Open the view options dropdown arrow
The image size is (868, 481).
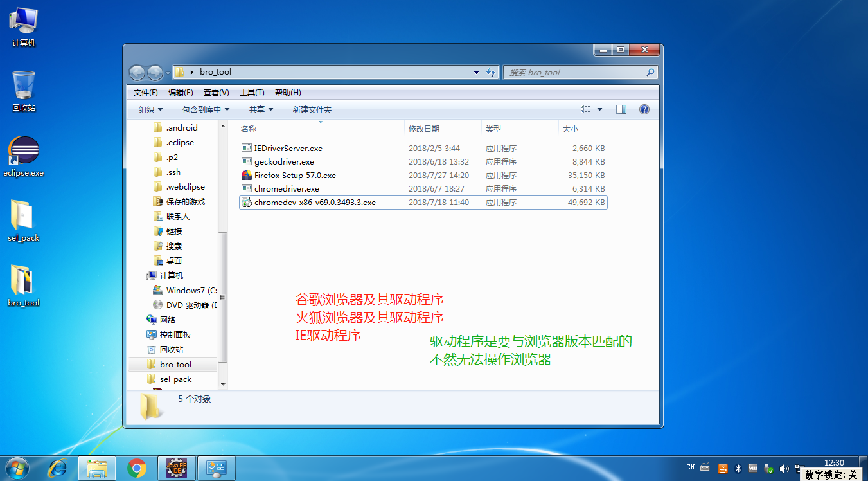tap(600, 109)
